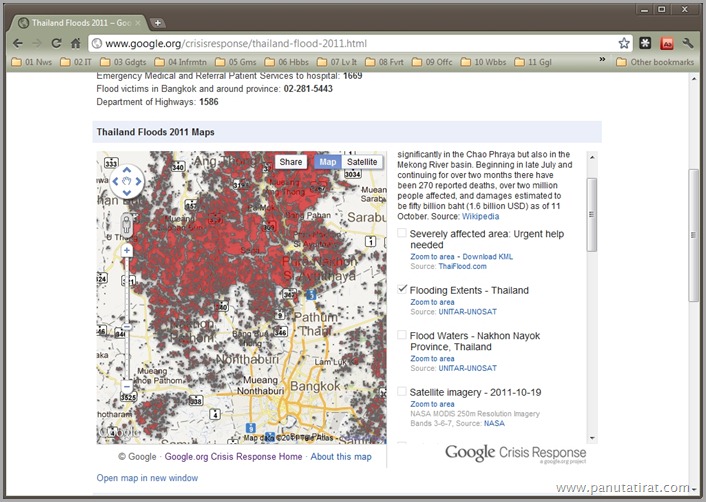The width and height of the screenshot is (706, 502).
Task: Click the browser forward arrow
Action: 37,43
